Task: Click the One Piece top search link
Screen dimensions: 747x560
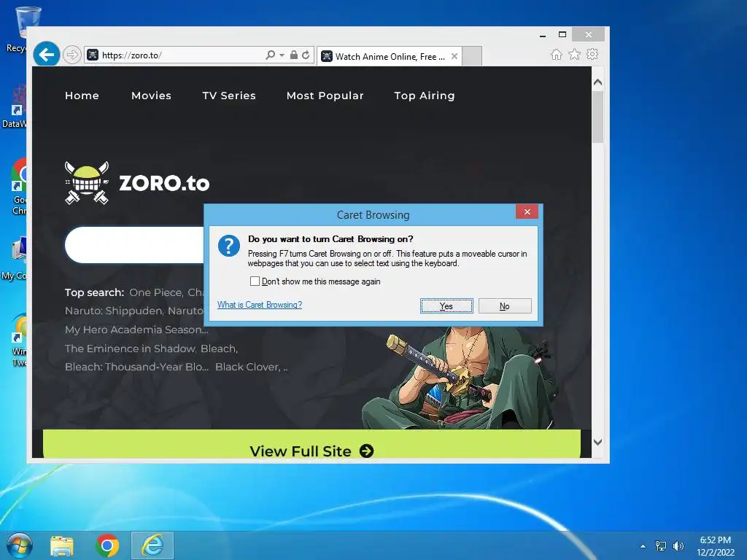Action: point(156,292)
